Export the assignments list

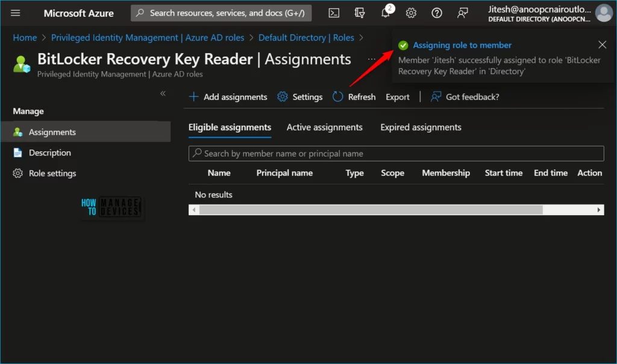click(398, 97)
